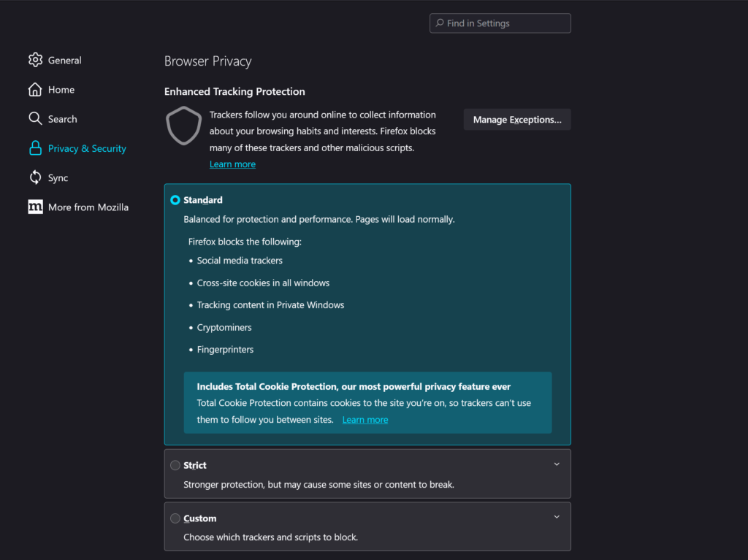The width and height of the screenshot is (748, 560).
Task: Focus the Find in Settings search field
Action: (504, 23)
